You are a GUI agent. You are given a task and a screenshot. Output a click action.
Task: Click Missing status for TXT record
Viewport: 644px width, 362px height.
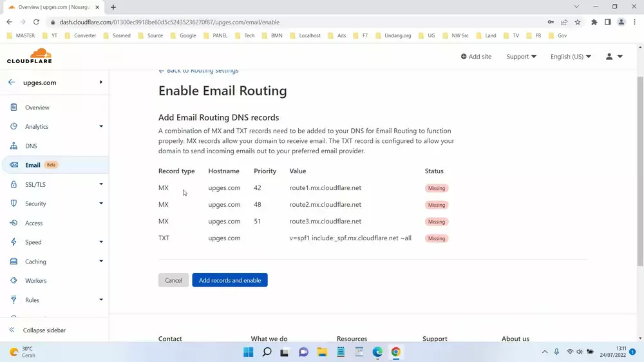tap(436, 238)
